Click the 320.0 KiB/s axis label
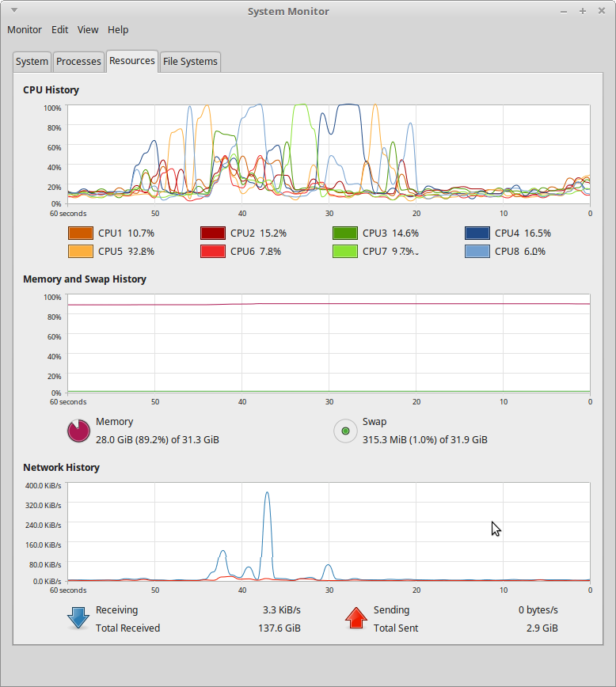Screen dimensions: 616x687 point(43,505)
